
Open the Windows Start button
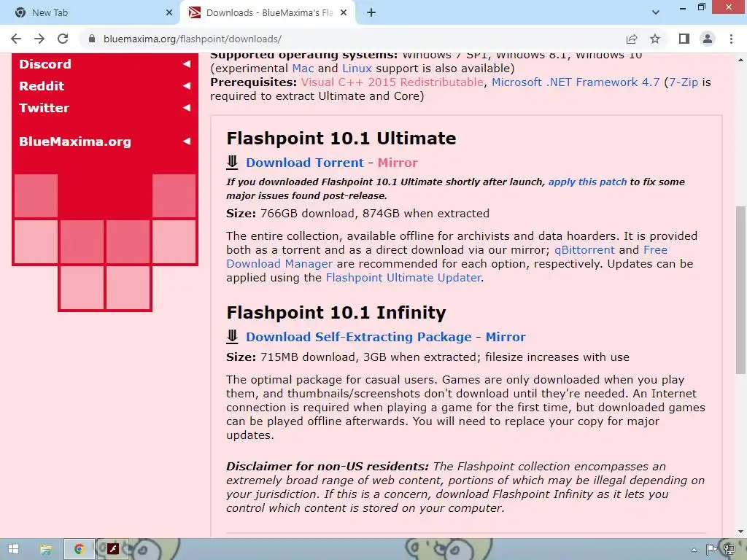(x=13, y=549)
